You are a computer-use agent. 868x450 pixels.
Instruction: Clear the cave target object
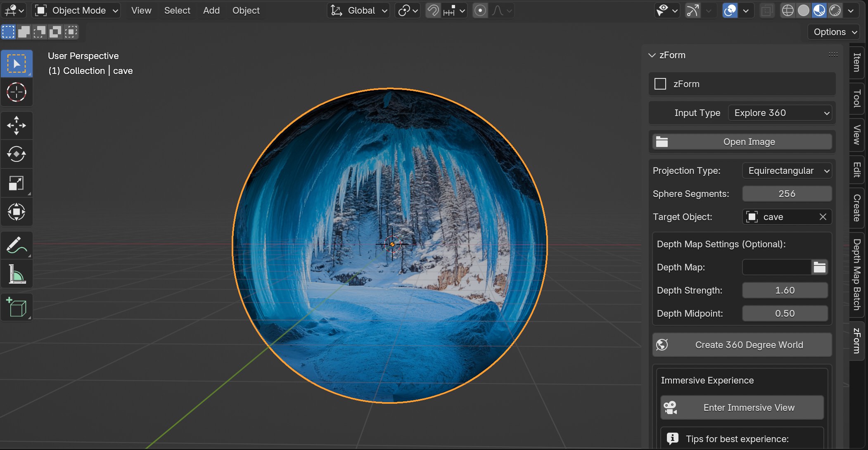(x=823, y=217)
